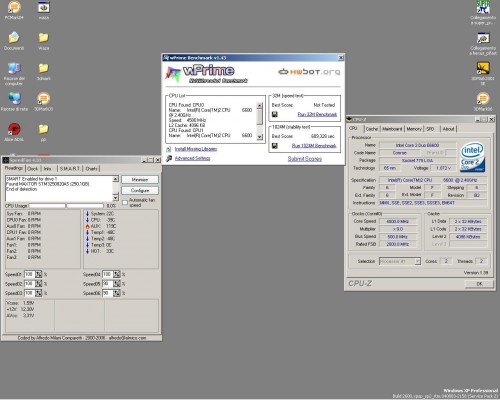Click the Speed04 percentage input field
The image size is (500, 400).
coord(108,274)
